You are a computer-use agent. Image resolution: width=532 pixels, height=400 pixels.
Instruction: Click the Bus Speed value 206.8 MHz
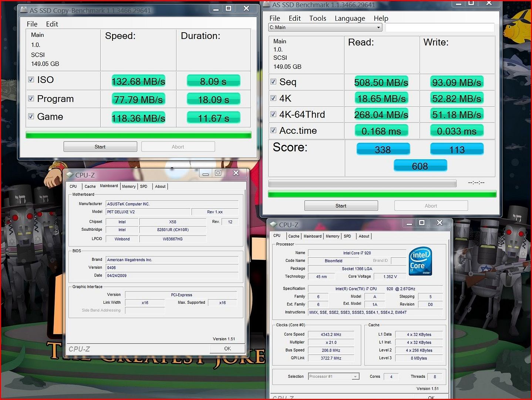(x=331, y=350)
